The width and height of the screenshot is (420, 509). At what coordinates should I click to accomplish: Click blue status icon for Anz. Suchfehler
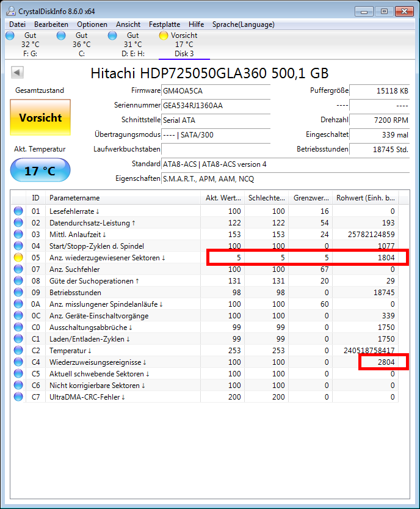point(18,269)
